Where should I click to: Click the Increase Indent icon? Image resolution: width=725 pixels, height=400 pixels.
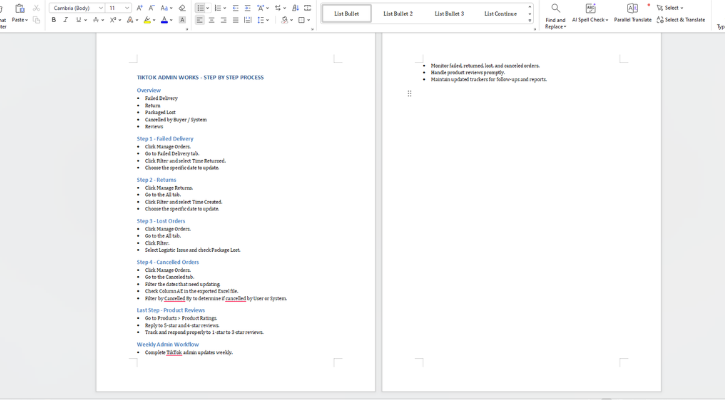(x=247, y=8)
